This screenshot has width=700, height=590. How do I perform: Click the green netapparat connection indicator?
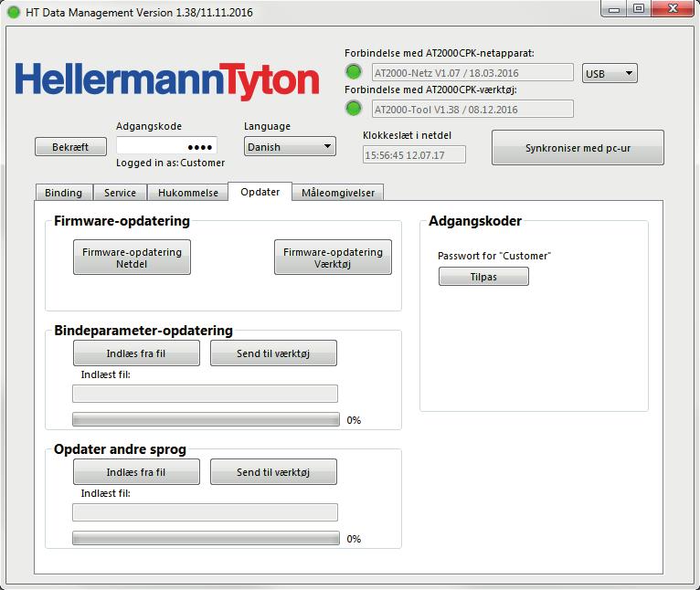click(x=354, y=72)
